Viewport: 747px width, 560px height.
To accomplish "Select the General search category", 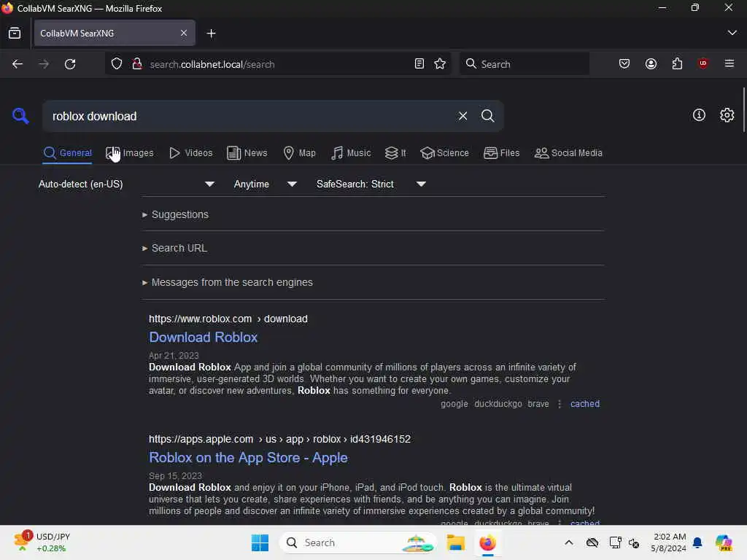I will [x=67, y=153].
